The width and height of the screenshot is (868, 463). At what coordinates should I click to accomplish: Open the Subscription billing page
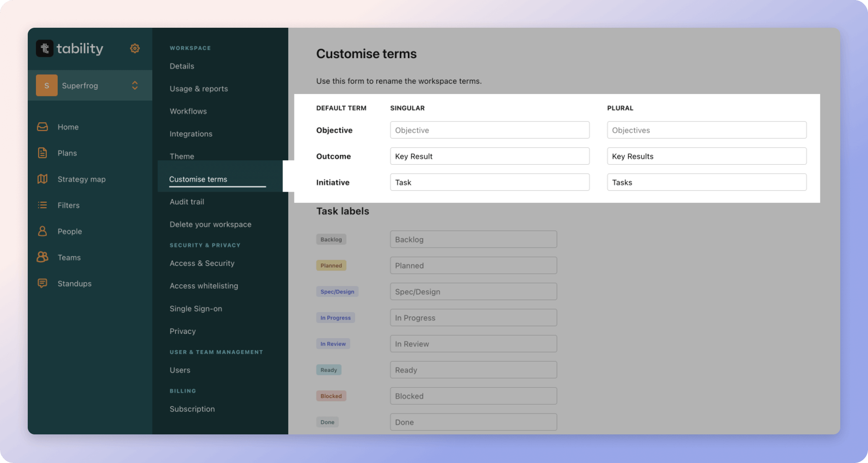[x=192, y=409]
